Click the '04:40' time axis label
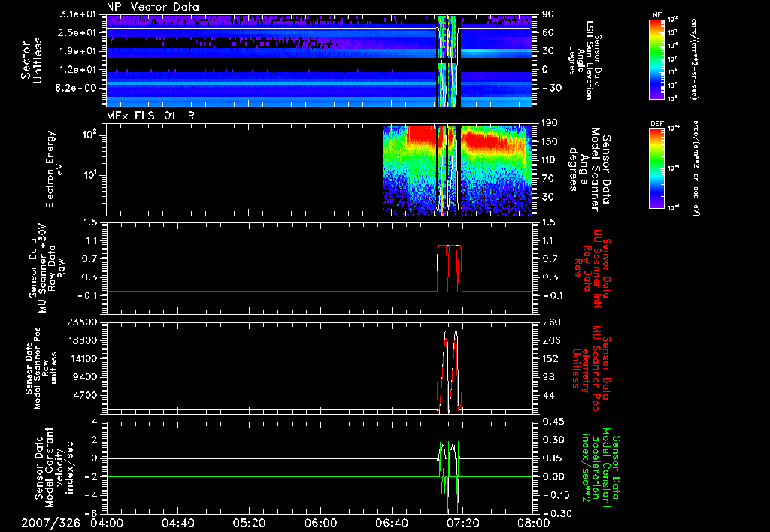This screenshot has width=770, height=532. [177, 523]
